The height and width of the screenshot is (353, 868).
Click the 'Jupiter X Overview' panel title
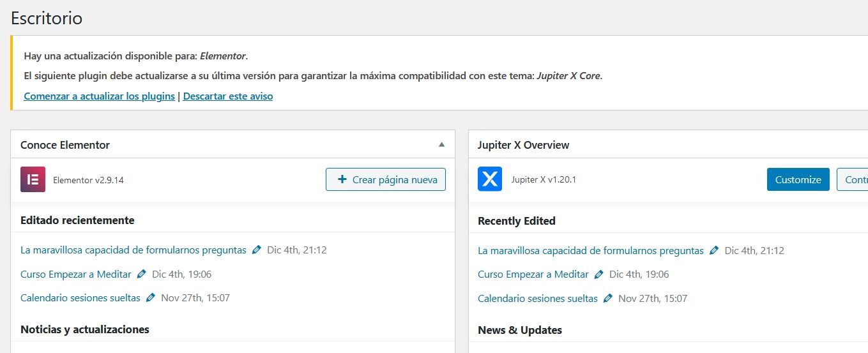(x=524, y=145)
